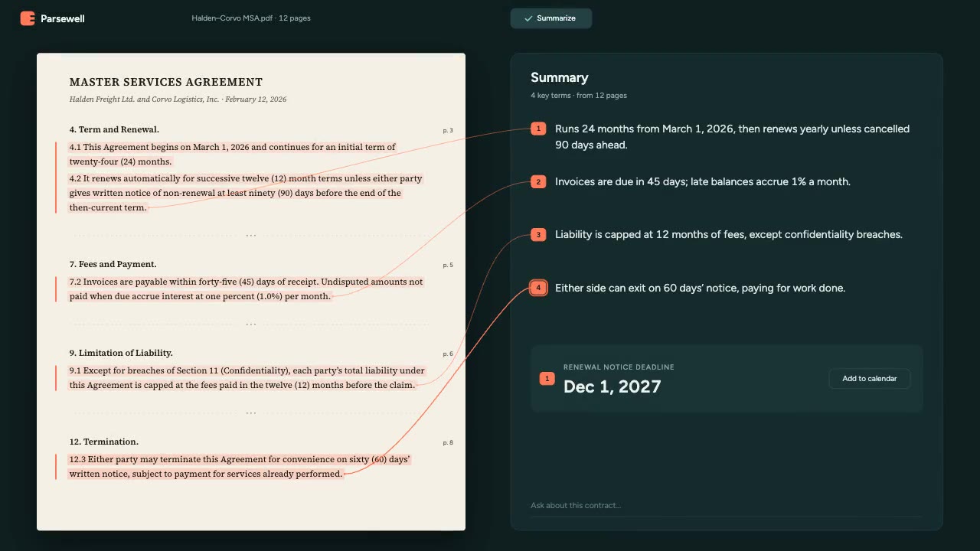The width and height of the screenshot is (980, 551).
Task: Click the Dec 1, 2027 deadline date
Action: [x=612, y=386]
